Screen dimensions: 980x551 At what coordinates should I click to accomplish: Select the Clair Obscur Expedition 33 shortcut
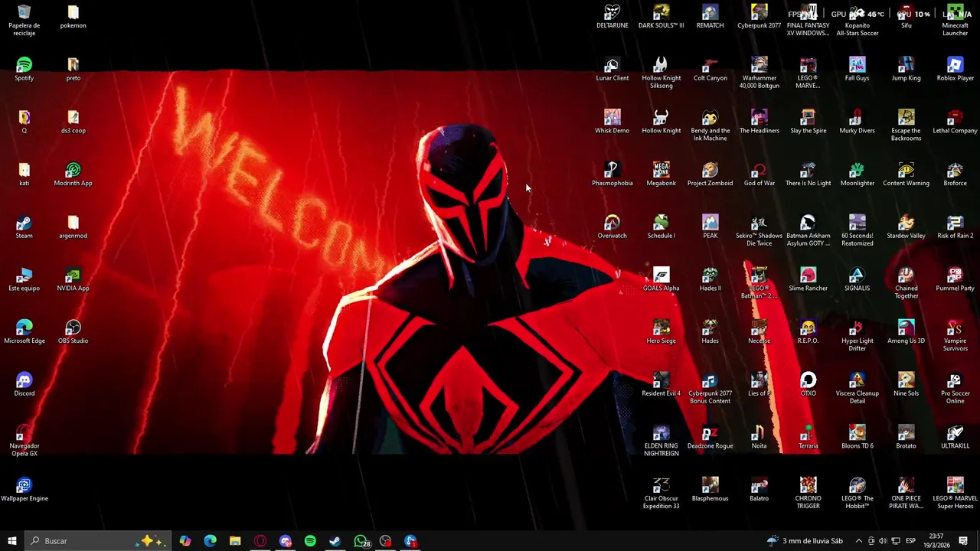pos(661,493)
